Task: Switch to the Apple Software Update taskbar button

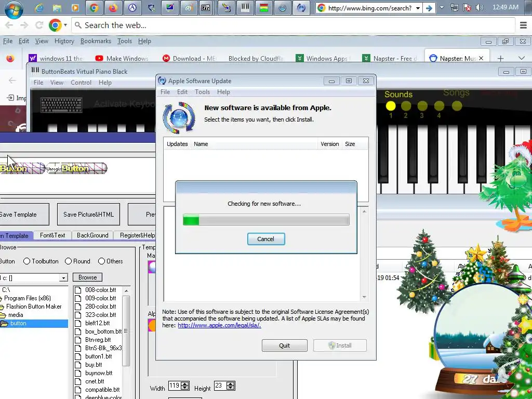Action: pyautogui.click(x=301, y=7)
